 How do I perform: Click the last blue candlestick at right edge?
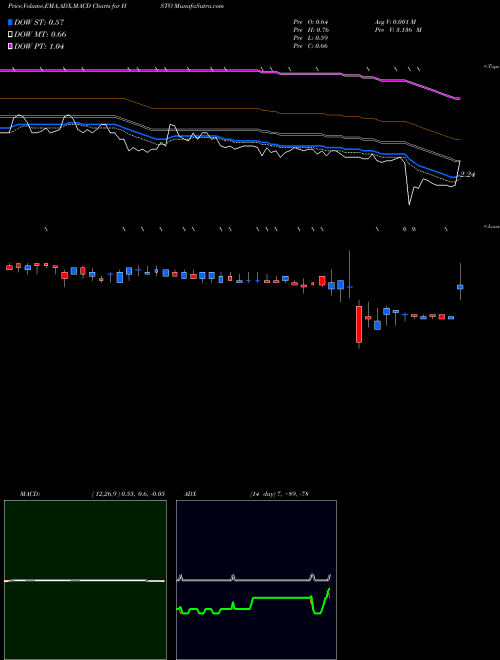[x=460, y=287]
